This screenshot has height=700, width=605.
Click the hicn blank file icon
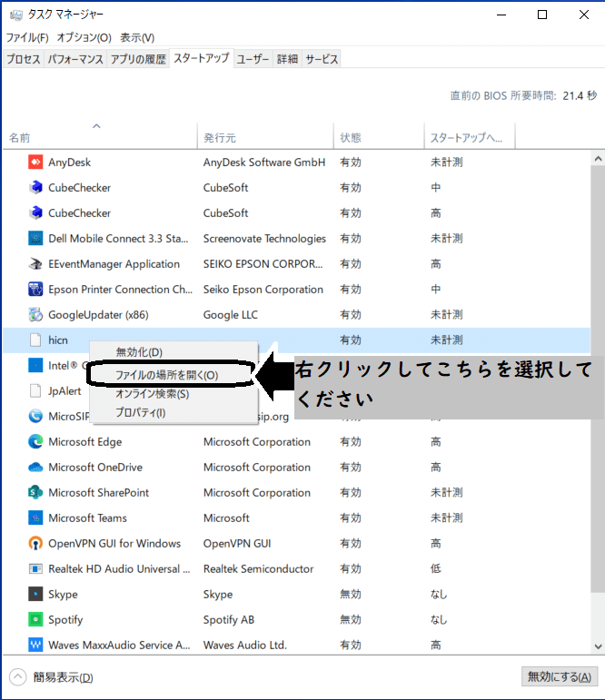click(x=35, y=340)
